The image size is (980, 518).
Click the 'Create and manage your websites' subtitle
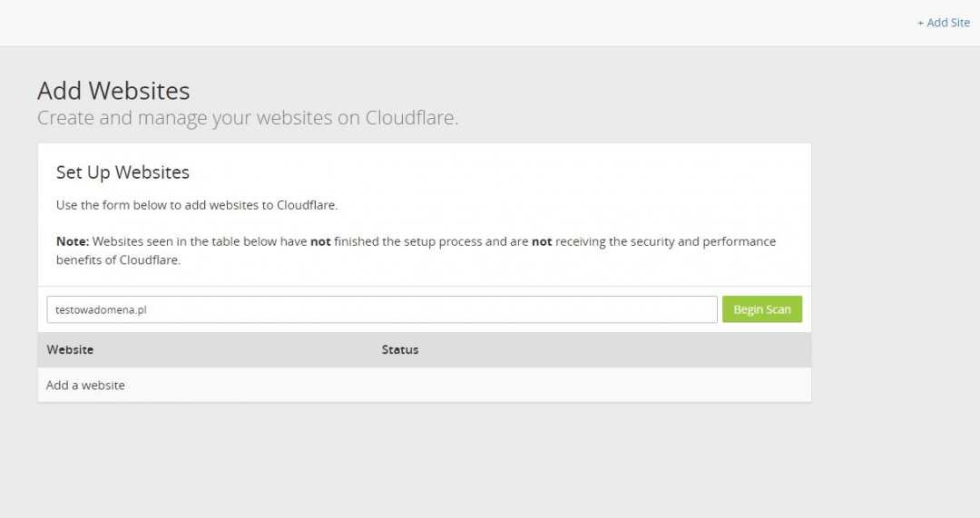click(200, 118)
